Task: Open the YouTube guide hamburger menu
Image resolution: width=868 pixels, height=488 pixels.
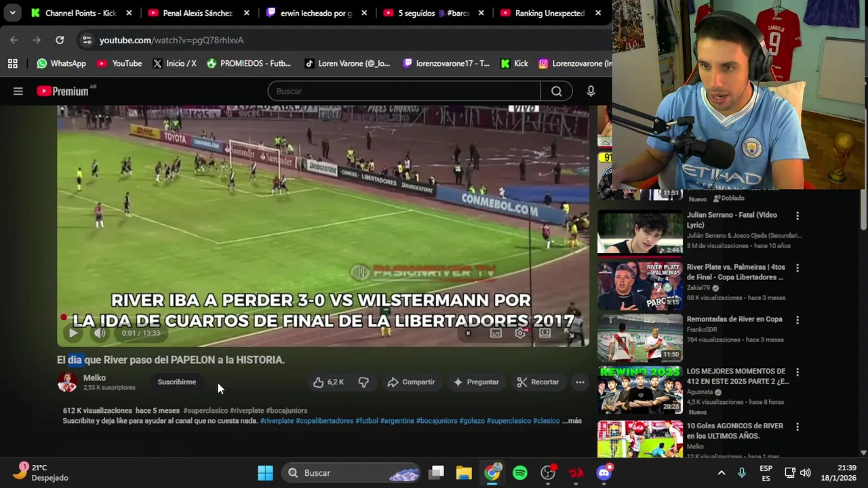Action: [x=18, y=91]
